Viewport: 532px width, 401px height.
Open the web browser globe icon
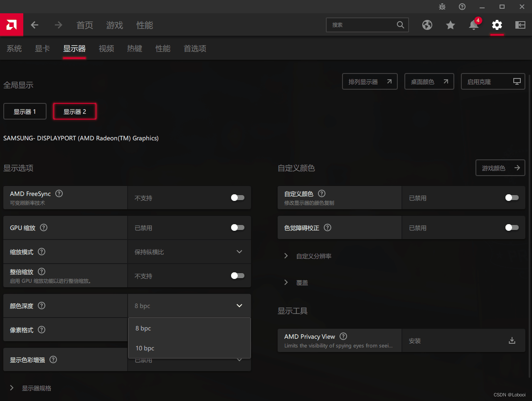[x=427, y=25]
